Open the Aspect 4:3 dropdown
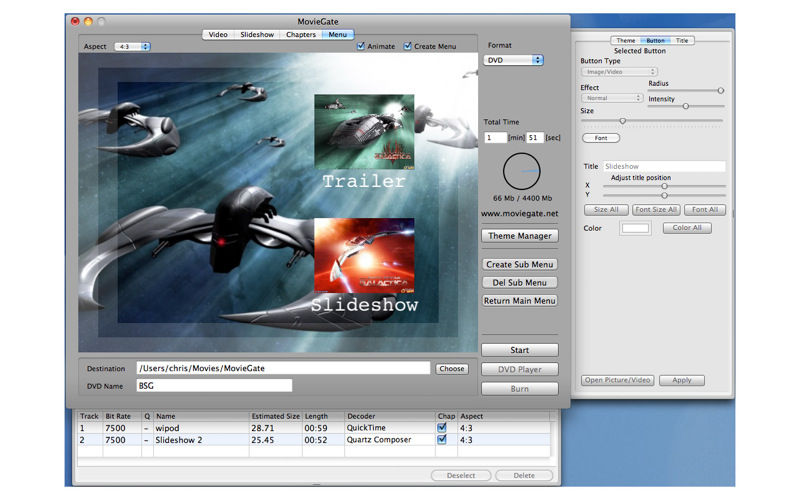This screenshot has width=800, height=500. click(132, 46)
